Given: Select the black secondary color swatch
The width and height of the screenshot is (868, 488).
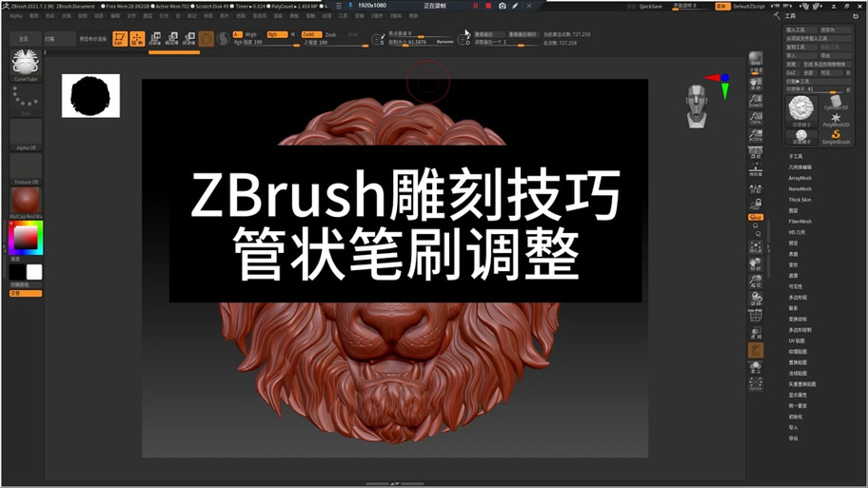Looking at the screenshot, I should 17,272.
